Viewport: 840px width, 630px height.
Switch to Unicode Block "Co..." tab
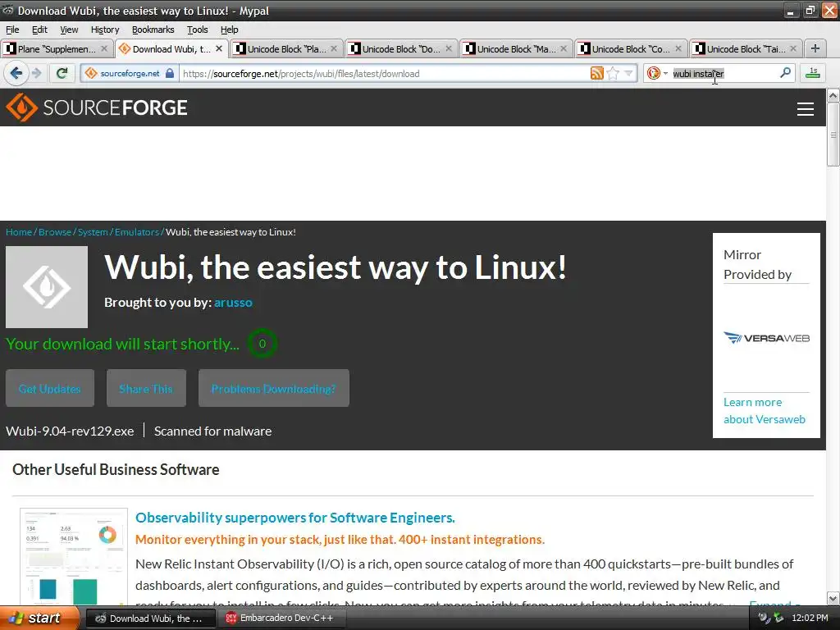pyautogui.click(x=631, y=48)
